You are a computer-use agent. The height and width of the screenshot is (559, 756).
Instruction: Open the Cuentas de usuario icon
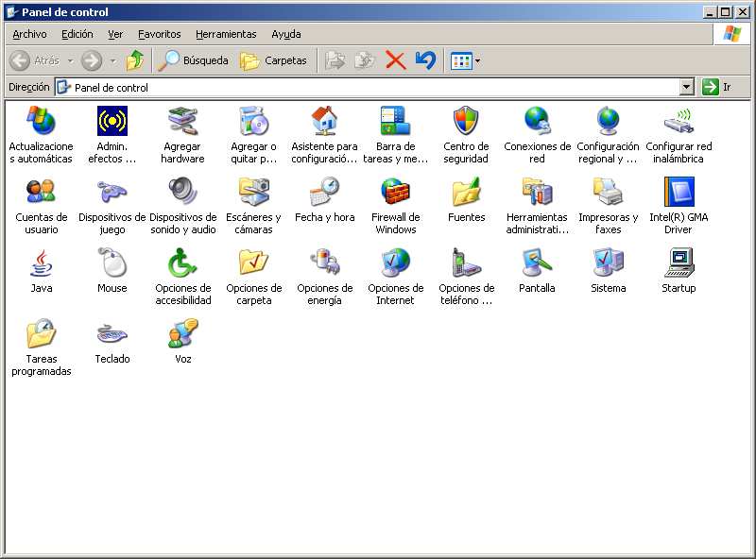pos(41,193)
